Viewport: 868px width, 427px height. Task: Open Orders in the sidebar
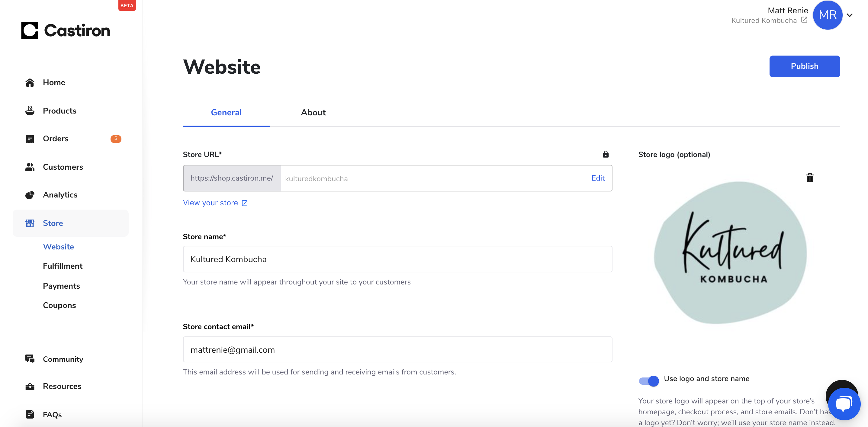(70, 139)
